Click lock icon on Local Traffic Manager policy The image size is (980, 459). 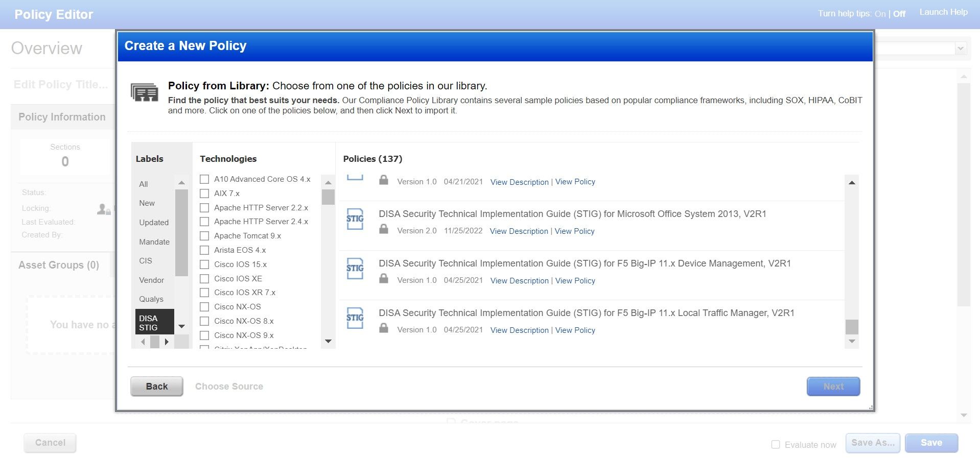pos(384,329)
